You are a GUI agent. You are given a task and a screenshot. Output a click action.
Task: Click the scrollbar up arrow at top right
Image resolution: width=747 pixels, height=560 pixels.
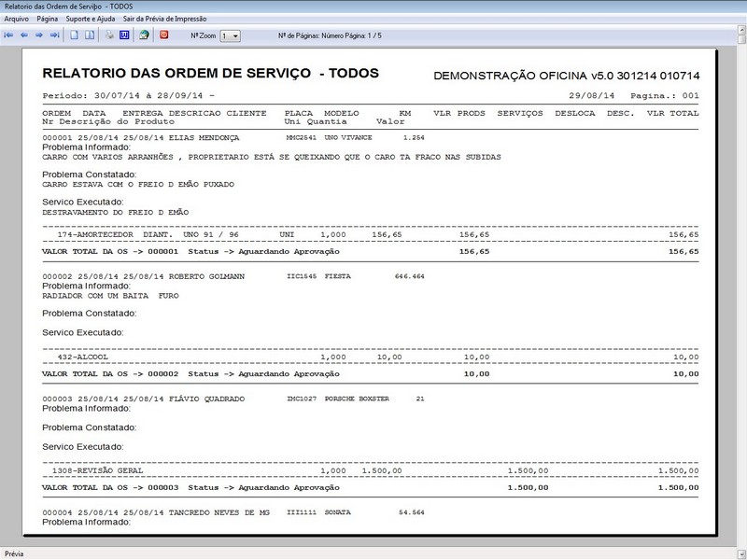741,30
